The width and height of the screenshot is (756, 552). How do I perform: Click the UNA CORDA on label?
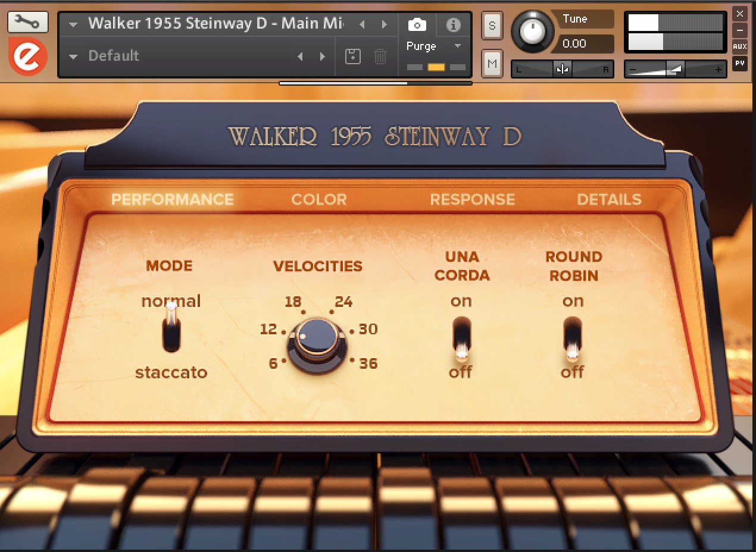(x=461, y=301)
